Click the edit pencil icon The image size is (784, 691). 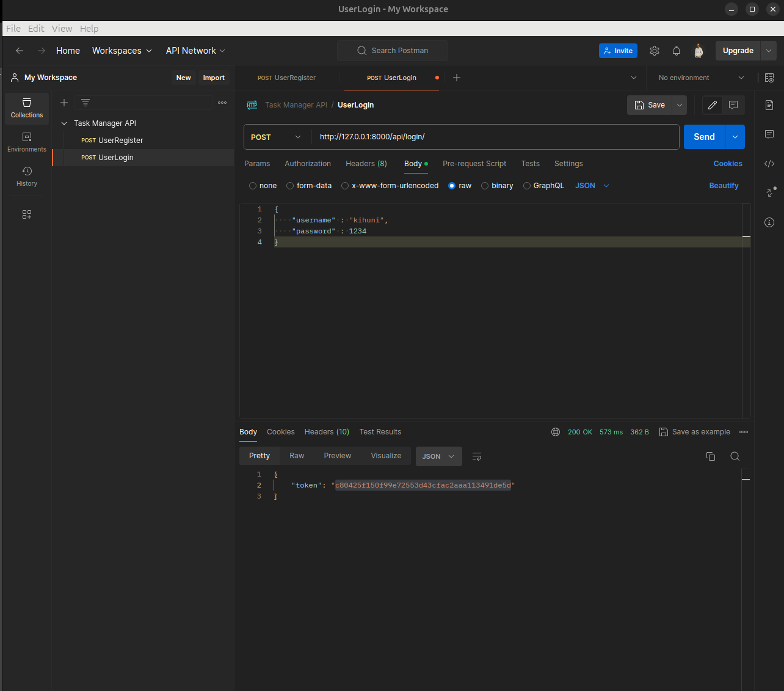[713, 105]
